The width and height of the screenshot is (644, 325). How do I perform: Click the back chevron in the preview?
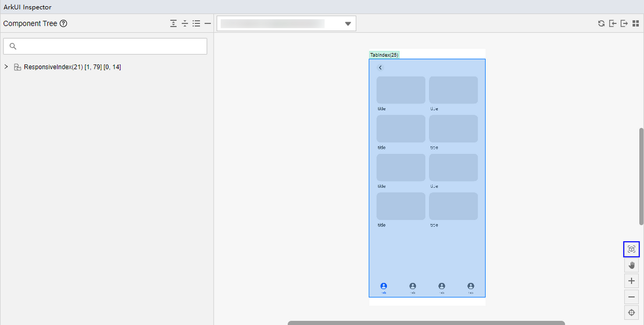(x=380, y=68)
